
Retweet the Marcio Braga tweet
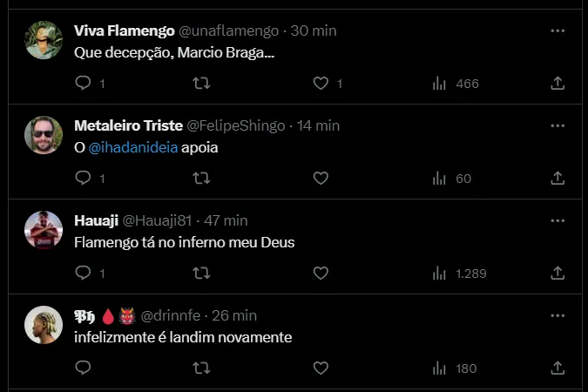(201, 84)
